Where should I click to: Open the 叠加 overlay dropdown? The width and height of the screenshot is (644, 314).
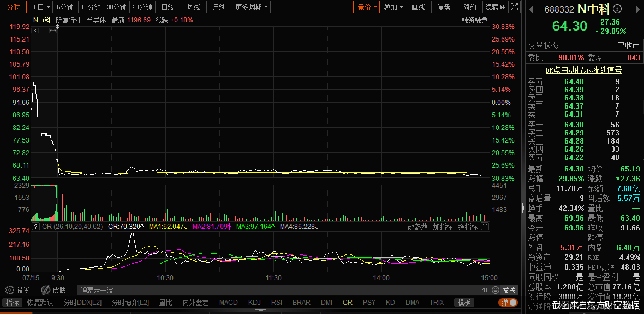pos(393,7)
